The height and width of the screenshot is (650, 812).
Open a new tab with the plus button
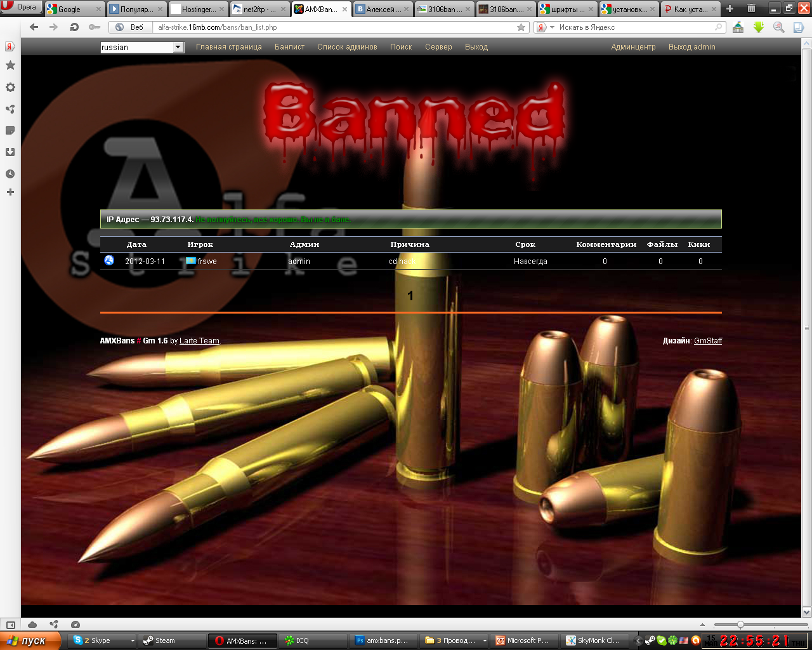coord(730,9)
